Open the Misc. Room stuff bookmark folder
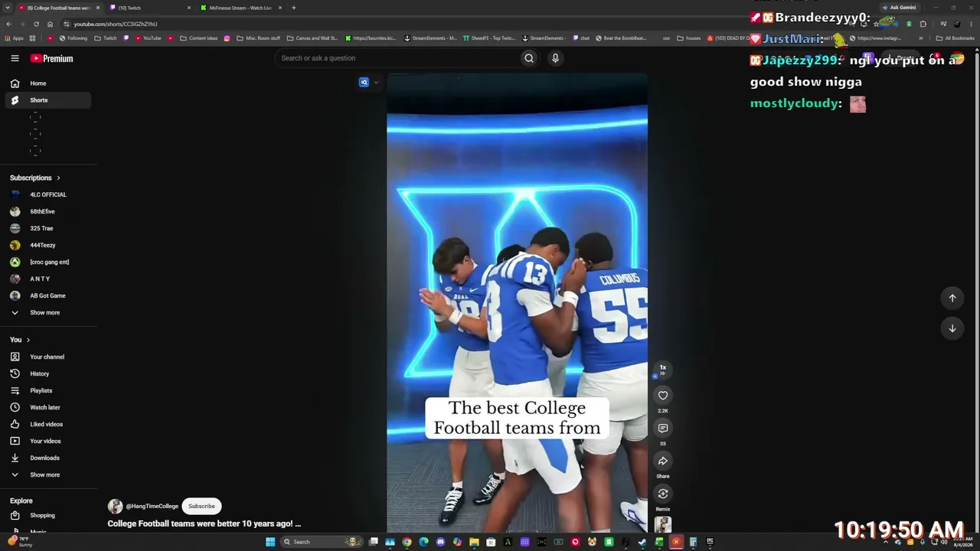980x551 pixels. [258, 38]
